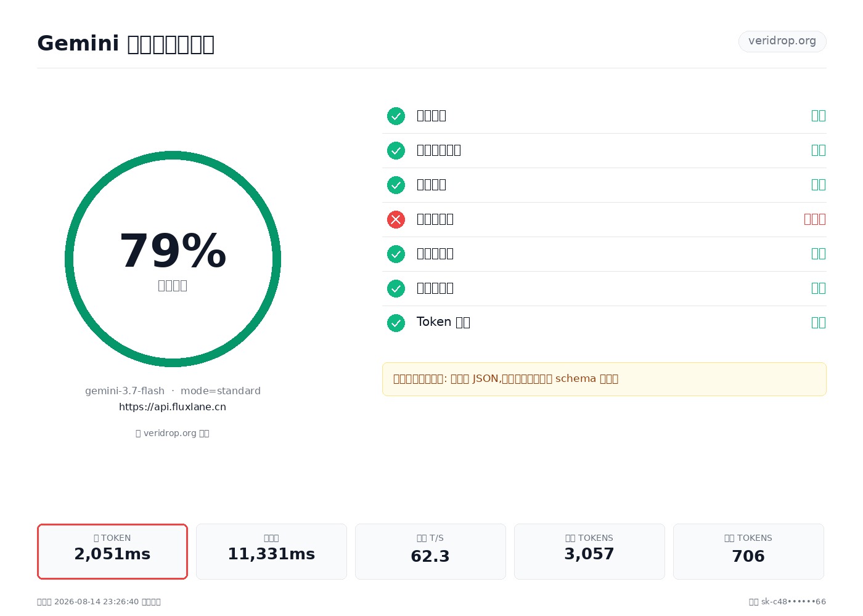
Task: Select the gemini-3.7-flash mode=standard text
Action: point(173,391)
